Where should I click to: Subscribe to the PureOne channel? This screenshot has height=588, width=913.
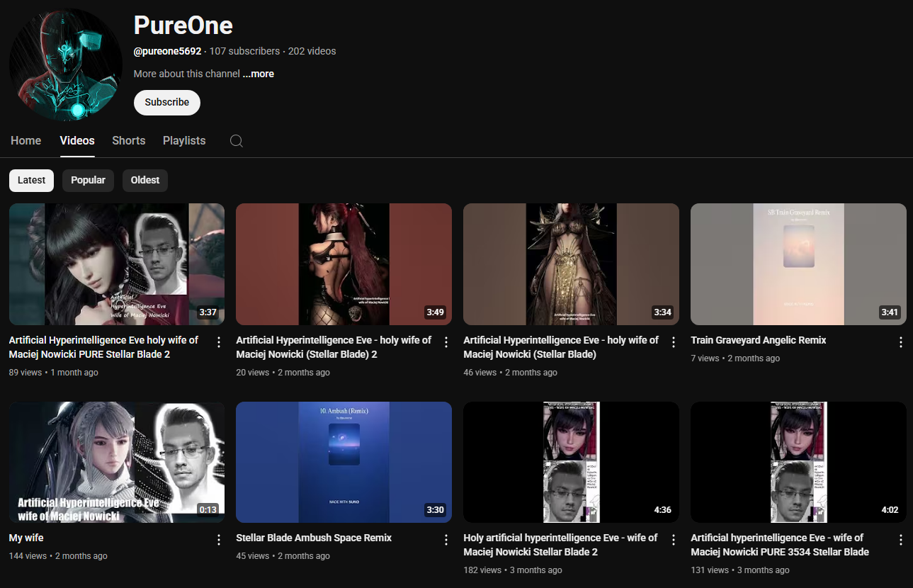point(167,102)
